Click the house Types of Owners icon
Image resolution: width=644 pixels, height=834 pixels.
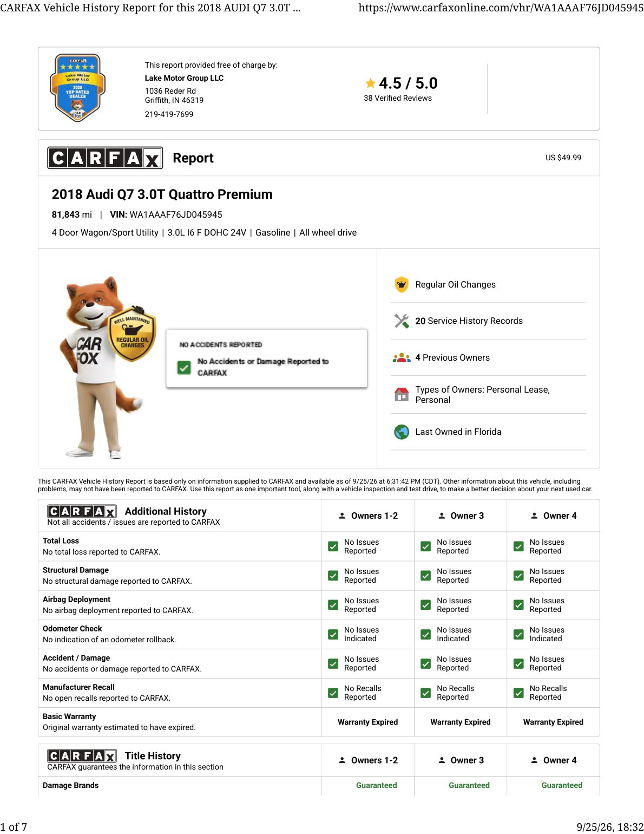coord(402,394)
